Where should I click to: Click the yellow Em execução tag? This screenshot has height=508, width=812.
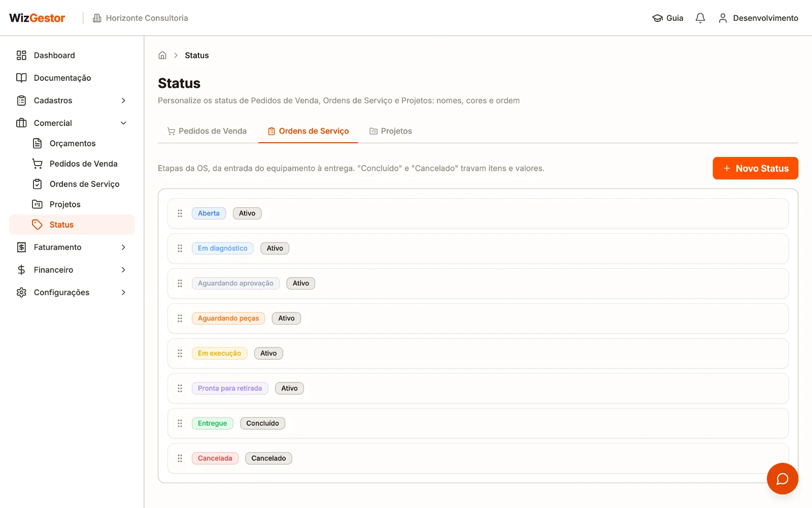click(x=219, y=354)
